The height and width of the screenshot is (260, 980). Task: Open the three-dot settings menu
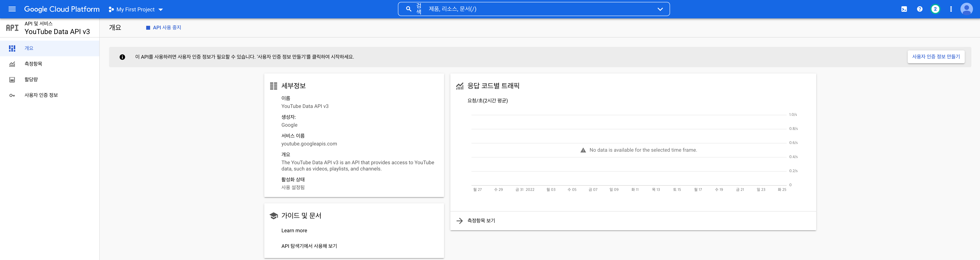[x=951, y=9]
